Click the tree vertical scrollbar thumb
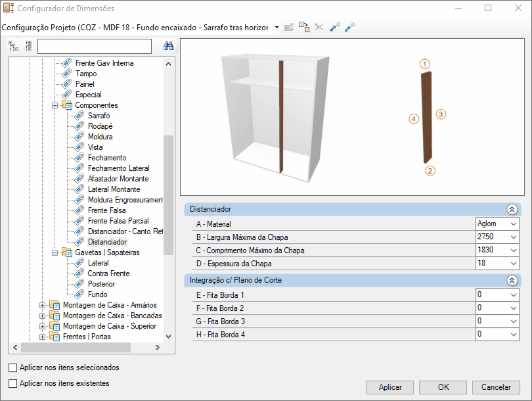The image size is (532, 401). click(168, 195)
